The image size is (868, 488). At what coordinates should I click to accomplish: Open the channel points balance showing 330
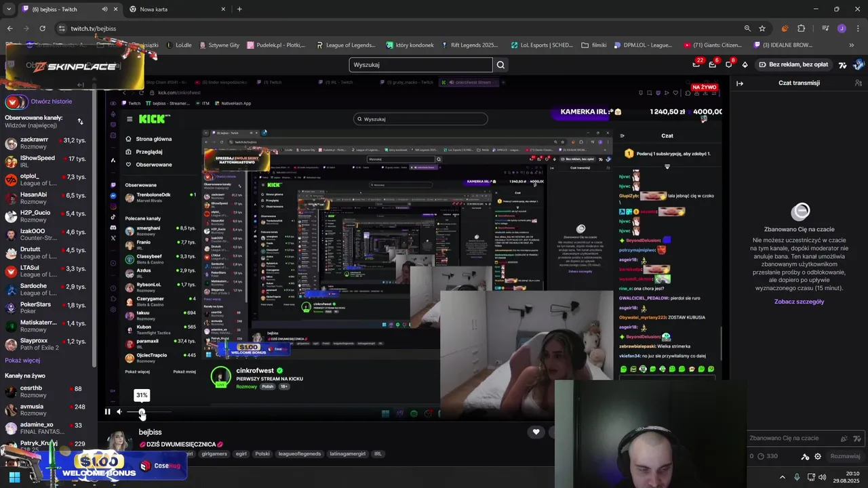767,456
